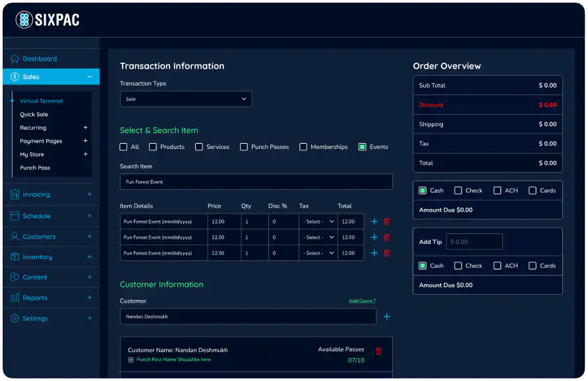The width and height of the screenshot is (588, 381).
Task: Open Settings via the gear icon
Action: point(15,318)
